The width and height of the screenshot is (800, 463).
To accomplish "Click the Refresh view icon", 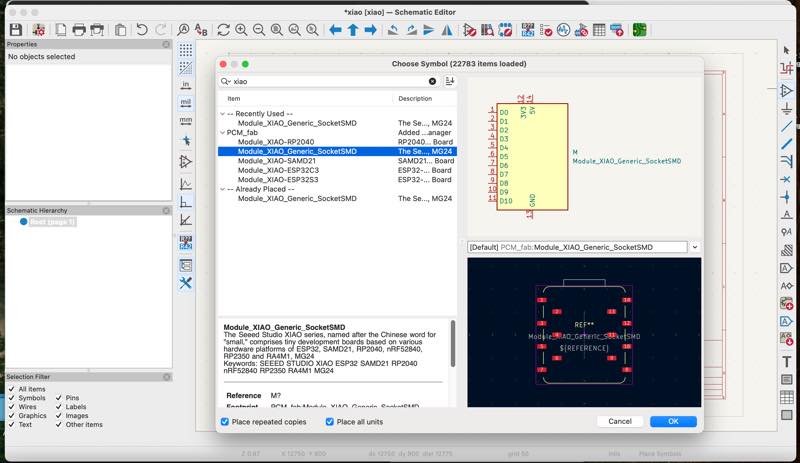I will pyautogui.click(x=223, y=30).
